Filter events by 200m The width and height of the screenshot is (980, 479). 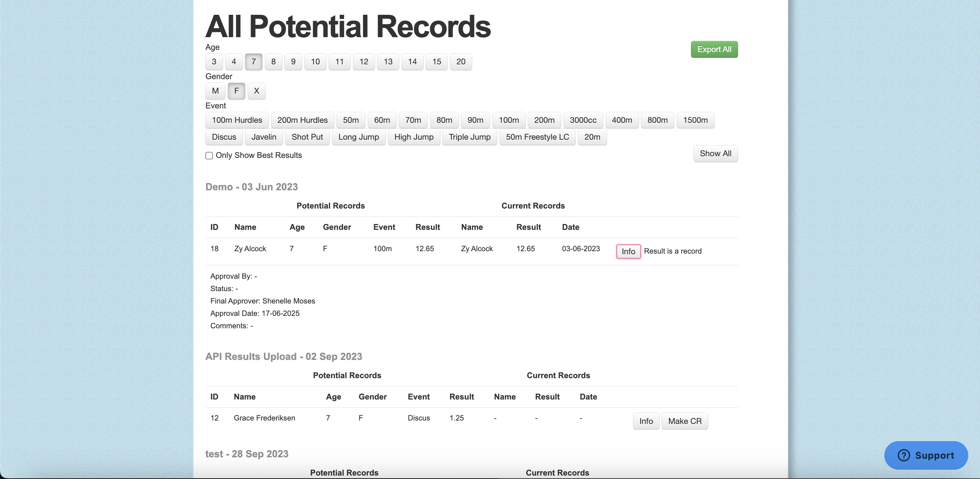(x=544, y=120)
